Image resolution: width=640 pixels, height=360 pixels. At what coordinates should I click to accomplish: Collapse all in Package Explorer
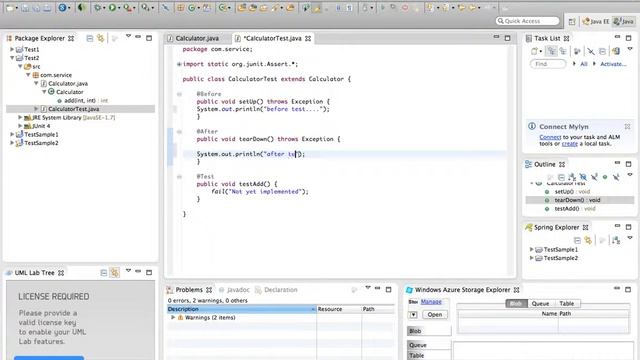pos(90,38)
